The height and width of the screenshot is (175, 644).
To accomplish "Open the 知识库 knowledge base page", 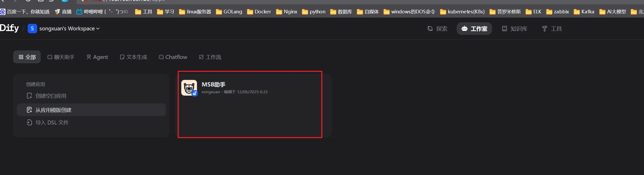I will pyautogui.click(x=515, y=29).
